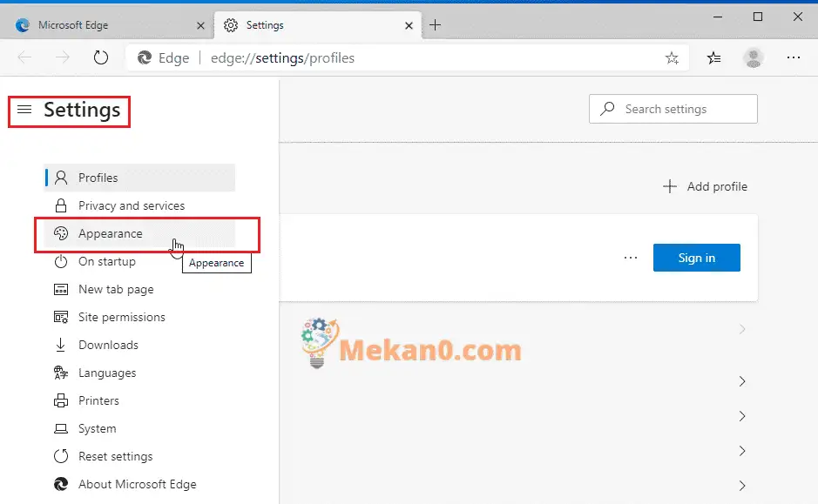Minimize the Edge window
The height and width of the screenshot is (504, 818).
coord(718,17)
